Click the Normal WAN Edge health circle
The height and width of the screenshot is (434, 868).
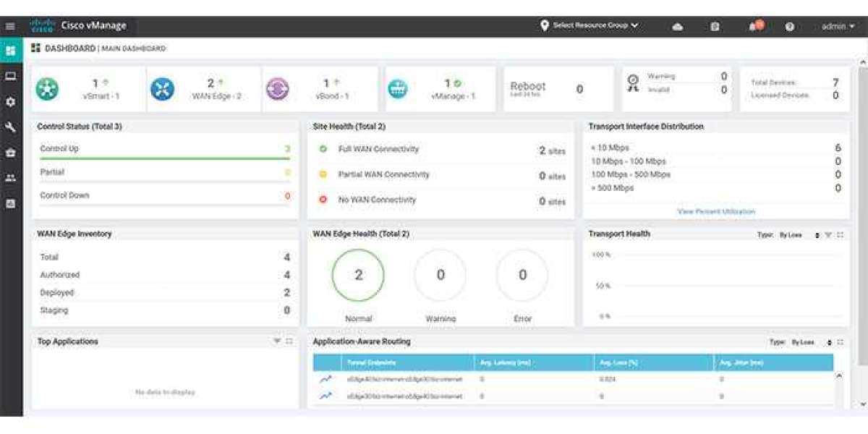coord(359,275)
